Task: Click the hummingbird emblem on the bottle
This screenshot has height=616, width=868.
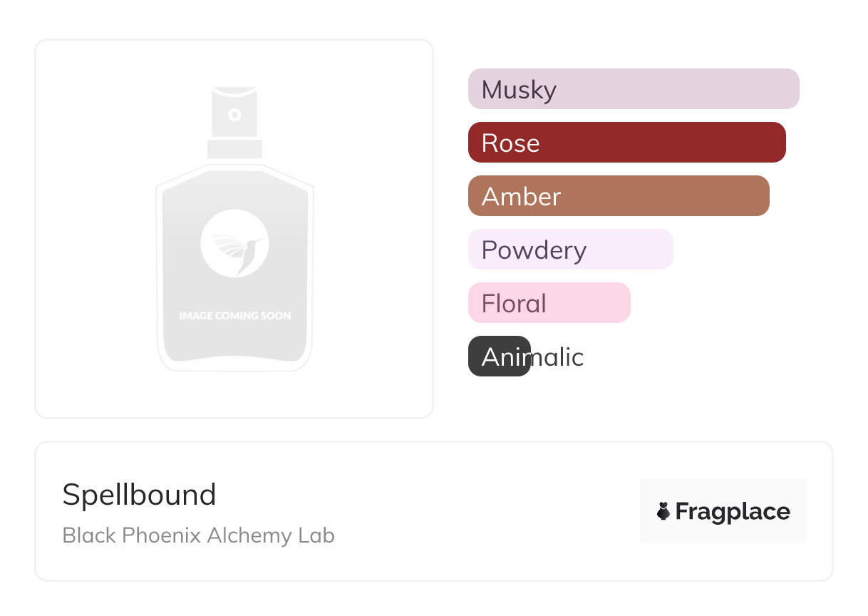Action: [x=234, y=243]
